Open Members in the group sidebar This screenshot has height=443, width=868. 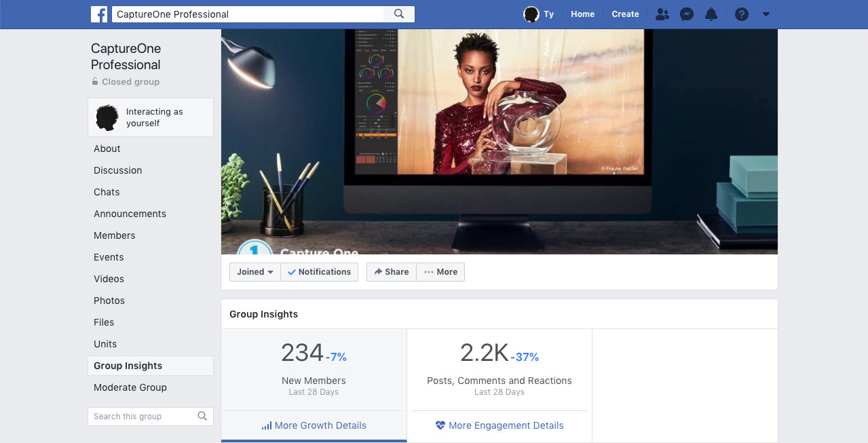pos(115,235)
